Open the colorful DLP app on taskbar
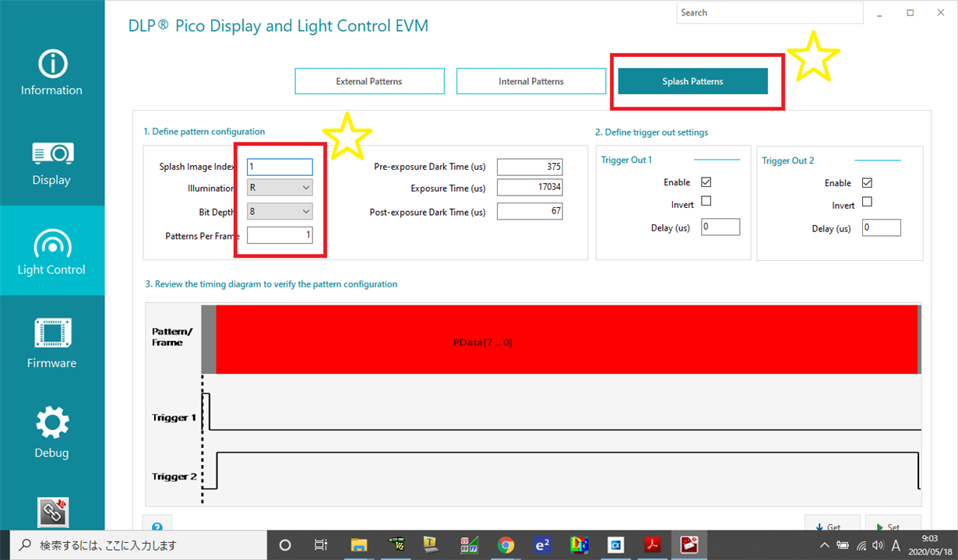 579,545
